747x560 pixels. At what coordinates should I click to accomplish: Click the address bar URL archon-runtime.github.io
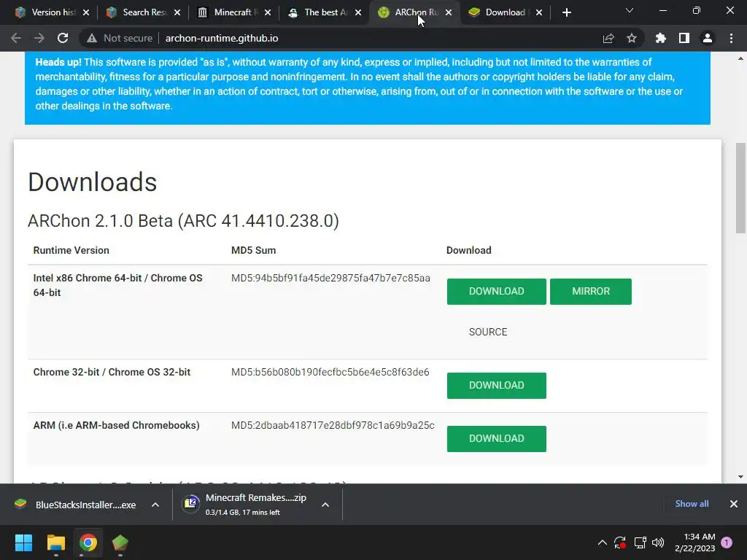point(222,38)
